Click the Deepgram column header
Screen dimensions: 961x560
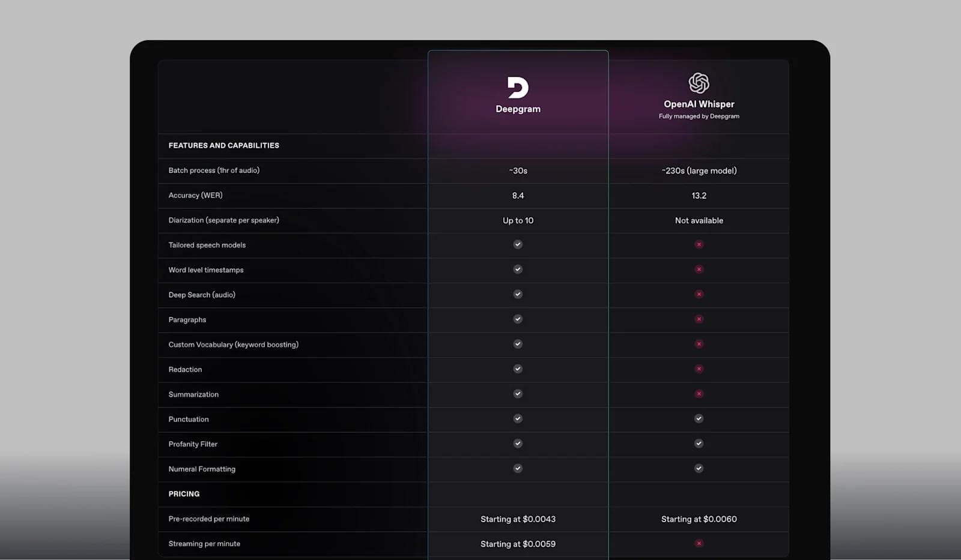[x=518, y=109]
